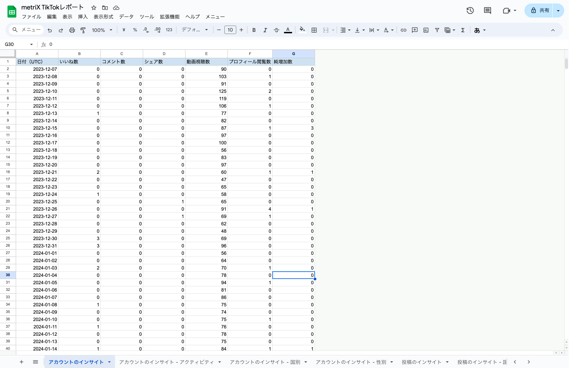Select column E header

[206, 54]
